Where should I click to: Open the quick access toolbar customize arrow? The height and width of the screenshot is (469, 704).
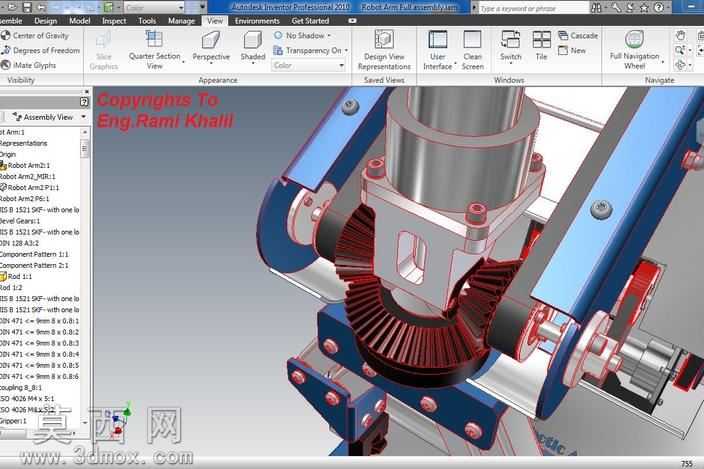[x=202, y=8]
